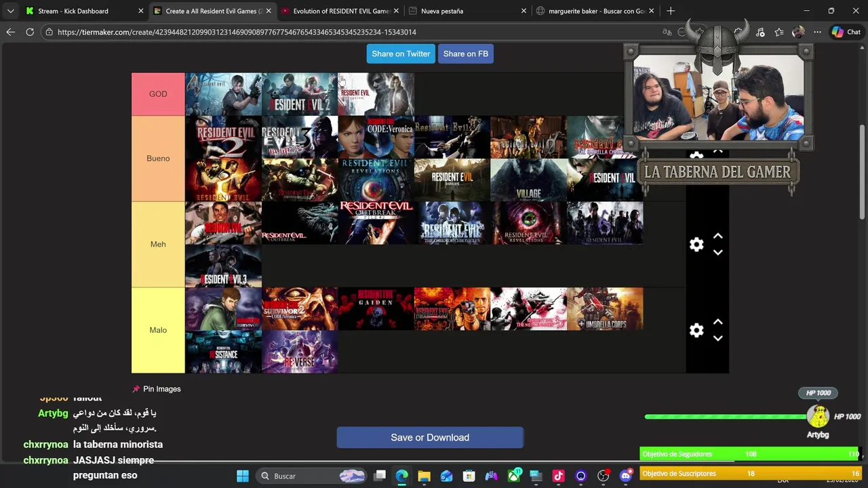Open the Edge favorites list icon
The image size is (868, 488).
click(x=778, y=32)
